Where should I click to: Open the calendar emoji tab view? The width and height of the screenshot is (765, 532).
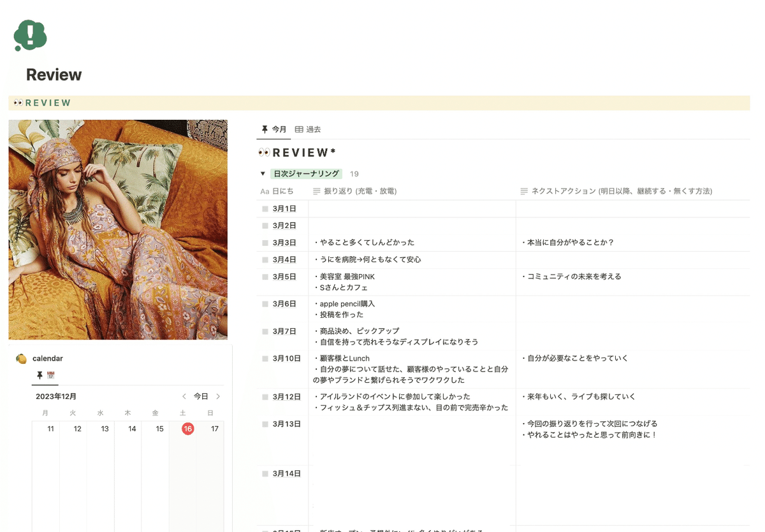52,375
